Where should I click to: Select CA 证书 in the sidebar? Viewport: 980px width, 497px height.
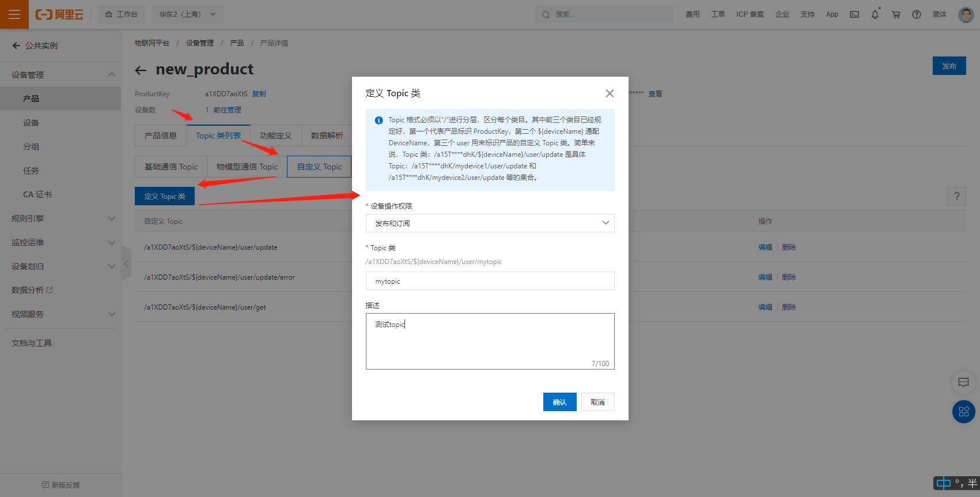(60, 194)
